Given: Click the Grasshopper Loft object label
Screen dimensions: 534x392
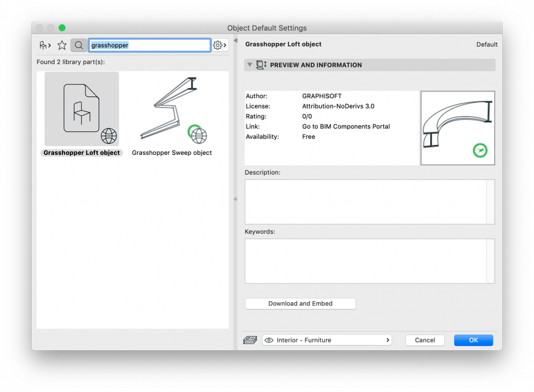Looking at the screenshot, I should click(x=82, y=153).
